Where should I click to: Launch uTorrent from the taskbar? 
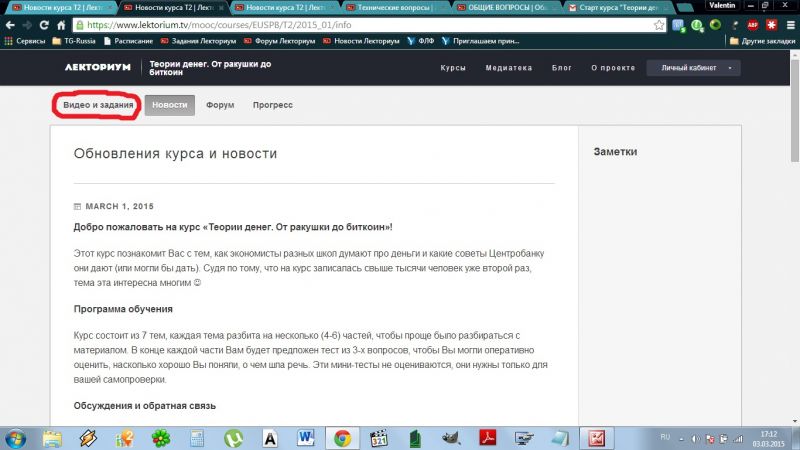tap(232, 437)
